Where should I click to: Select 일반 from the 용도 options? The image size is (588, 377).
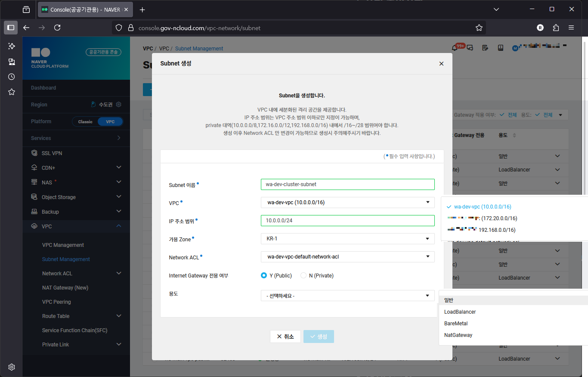click(x=514, y=300)
